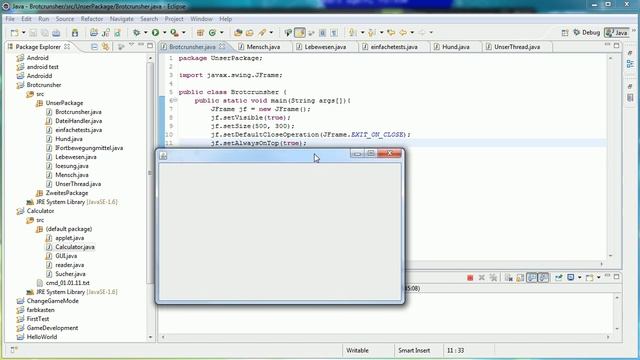
Task: Open the Search dropdown arrow
Action: click(271, 33)
